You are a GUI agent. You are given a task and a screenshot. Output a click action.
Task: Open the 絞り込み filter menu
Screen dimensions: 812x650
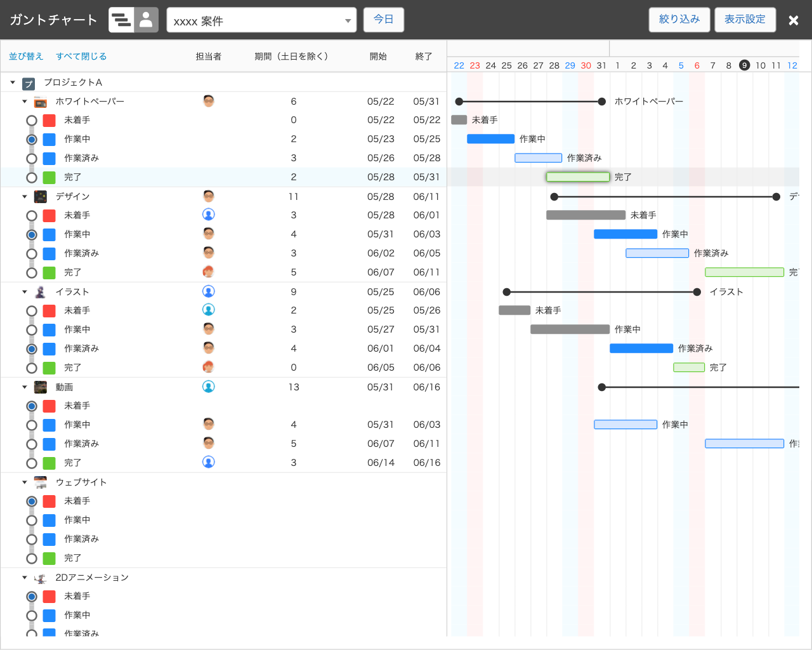[679, 20]
